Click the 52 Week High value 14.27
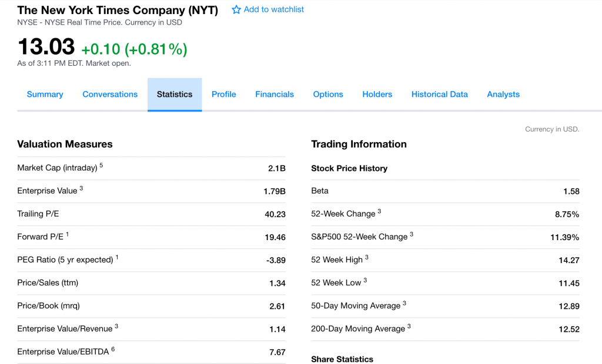Image resolution: width=602 pixels, height=364 pixels. click(x=569, y=261)
